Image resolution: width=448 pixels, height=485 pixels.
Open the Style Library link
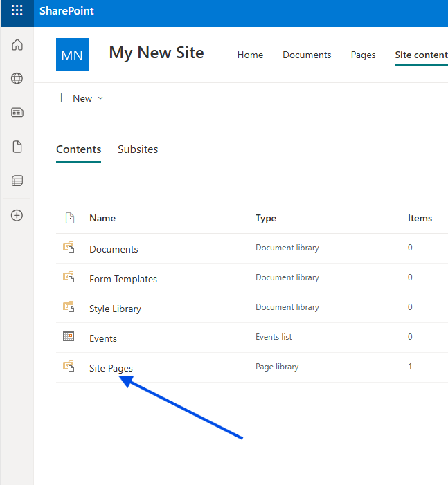115,309
